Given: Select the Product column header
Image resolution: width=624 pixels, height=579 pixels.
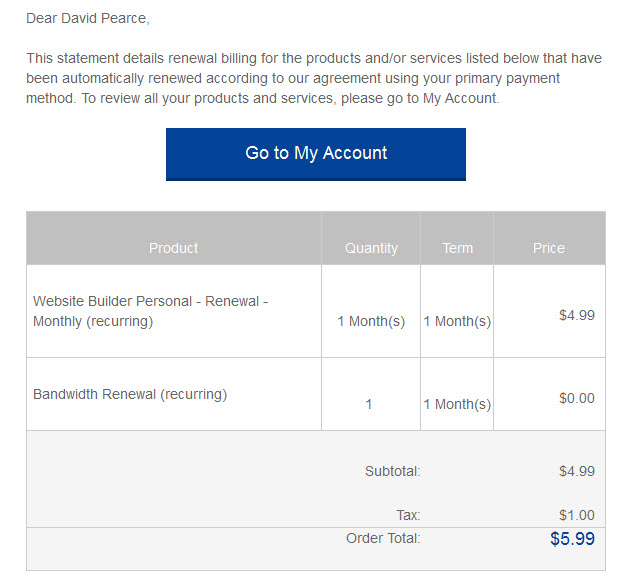Looking at the screenshot, I should click(174, 248).
